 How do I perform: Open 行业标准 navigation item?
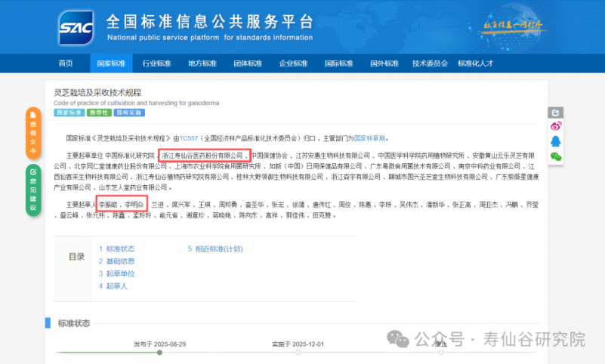click(x=156, y=63)
